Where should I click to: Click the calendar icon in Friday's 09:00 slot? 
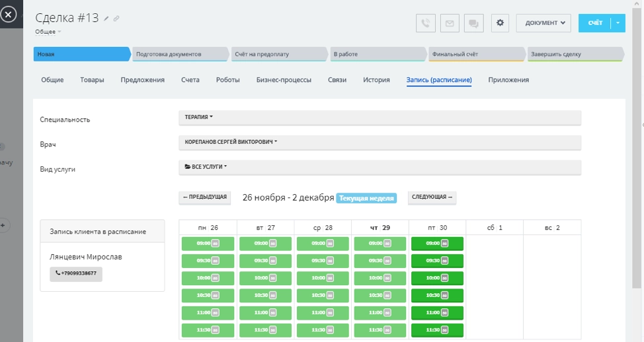(x=444, y=244)
